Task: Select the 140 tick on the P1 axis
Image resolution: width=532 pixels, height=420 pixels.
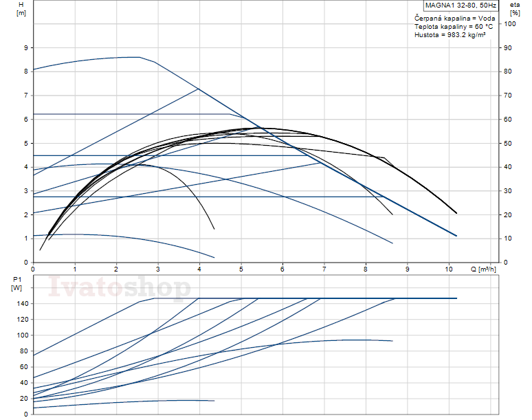Action: 22,303
